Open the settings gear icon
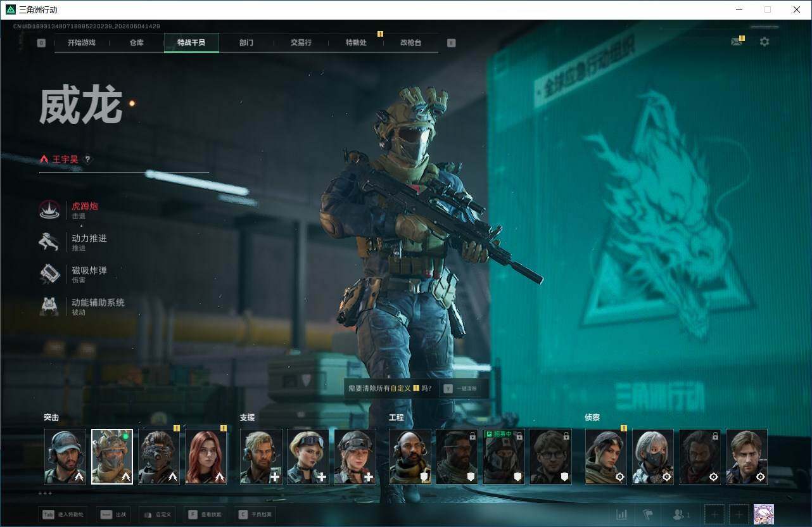Viewport: 812px width, 527px height. (x=764, y=42)
